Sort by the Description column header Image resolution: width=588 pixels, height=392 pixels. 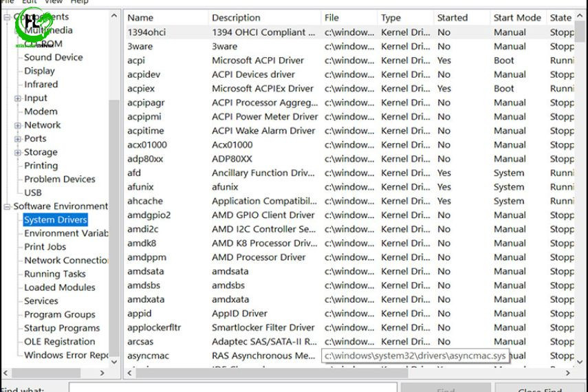265,18
